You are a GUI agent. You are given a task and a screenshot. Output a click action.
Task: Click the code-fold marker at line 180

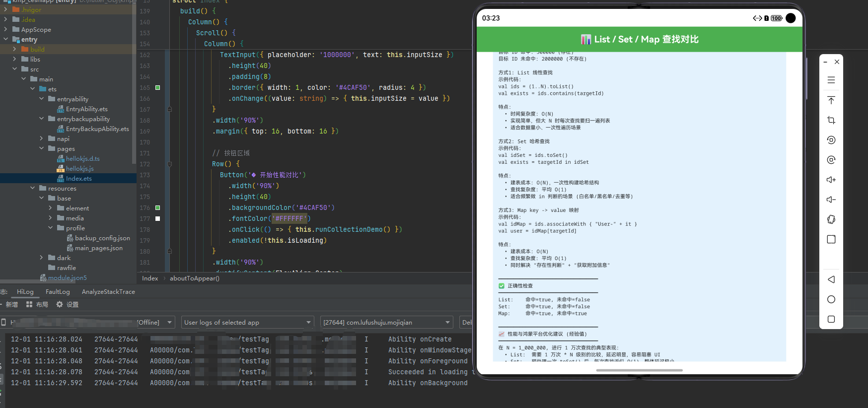[x=169, y=251]
